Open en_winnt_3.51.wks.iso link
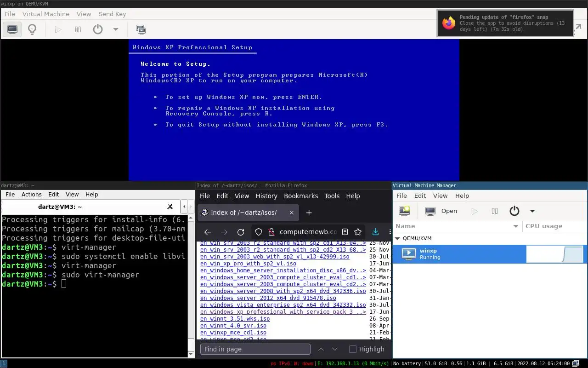The image size is (588, 368). [235, 319]
